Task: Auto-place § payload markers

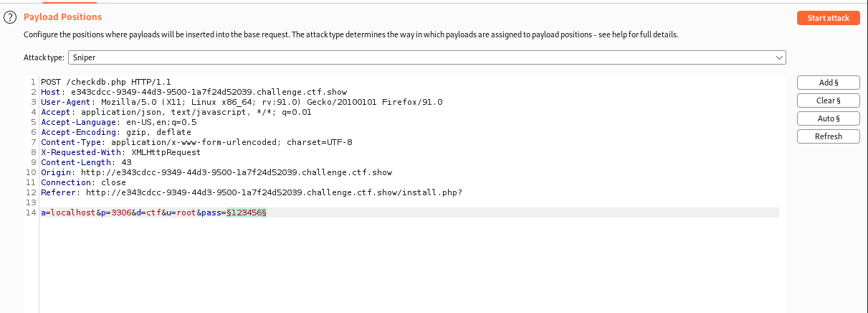Action: [828, 118]
